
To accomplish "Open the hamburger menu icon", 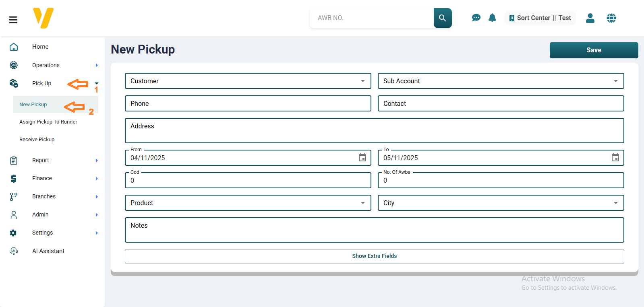I will click(13, 20).
